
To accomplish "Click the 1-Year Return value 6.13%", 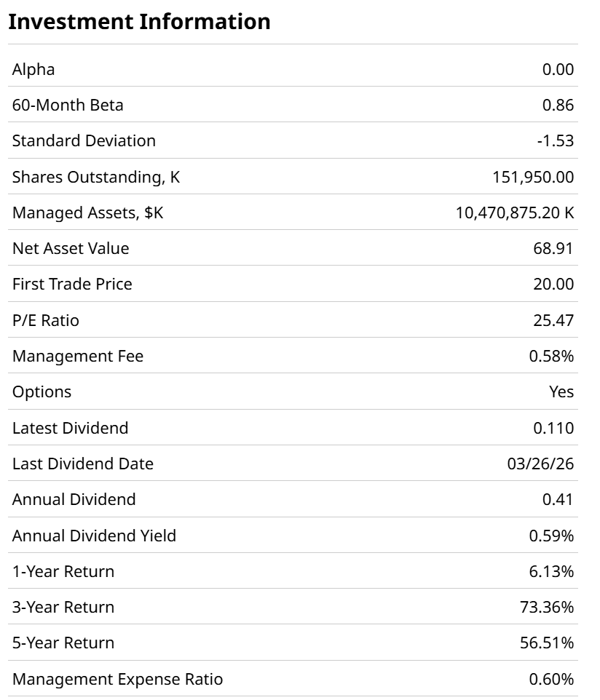I will [551, 571].
